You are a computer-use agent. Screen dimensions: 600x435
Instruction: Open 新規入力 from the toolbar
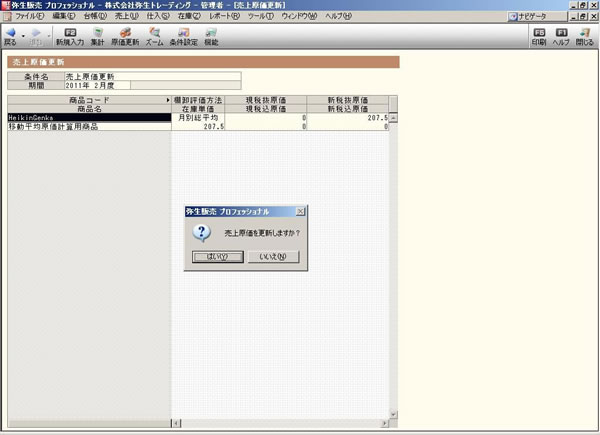[70, 37]
